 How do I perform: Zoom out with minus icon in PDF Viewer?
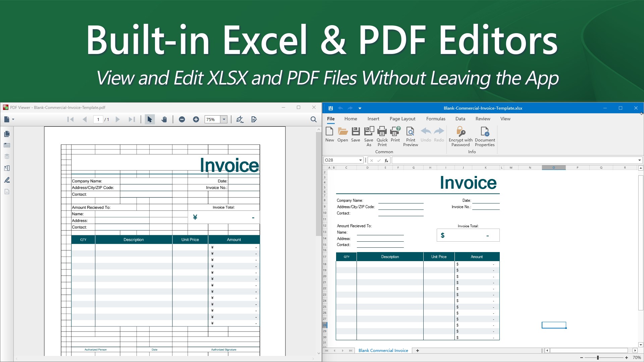tap(182, 119)
